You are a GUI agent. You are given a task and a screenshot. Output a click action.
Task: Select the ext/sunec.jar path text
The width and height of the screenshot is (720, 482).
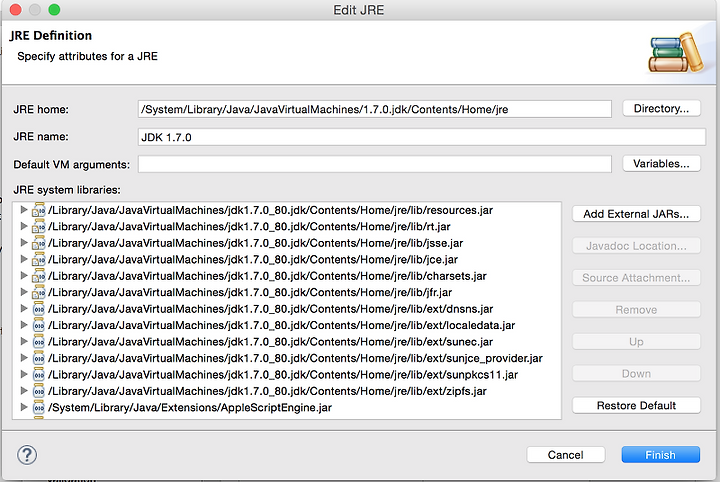click(270, 342)
